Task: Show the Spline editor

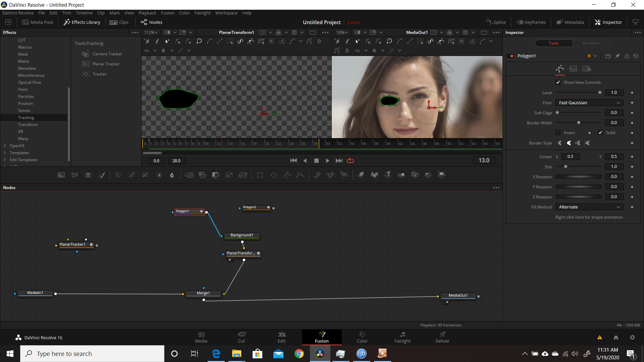Action: [495, 22]
